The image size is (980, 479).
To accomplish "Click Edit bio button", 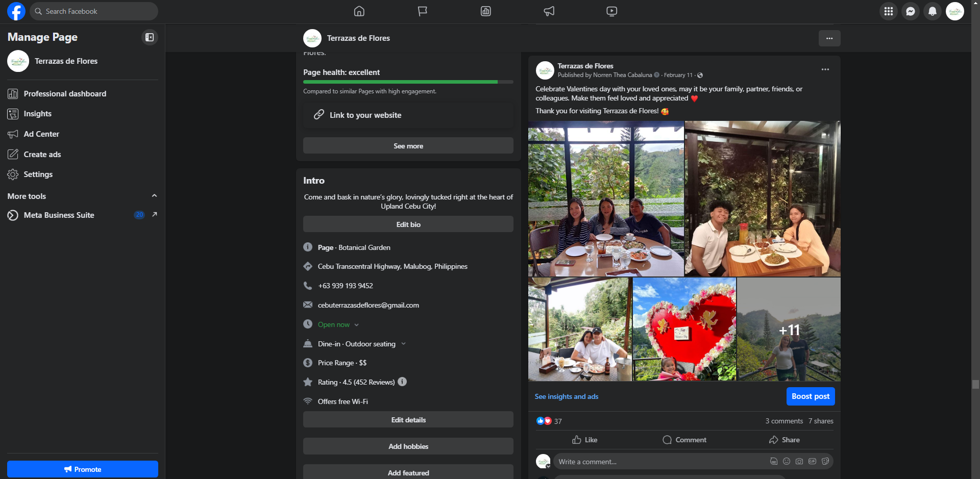I will point(408,224).
